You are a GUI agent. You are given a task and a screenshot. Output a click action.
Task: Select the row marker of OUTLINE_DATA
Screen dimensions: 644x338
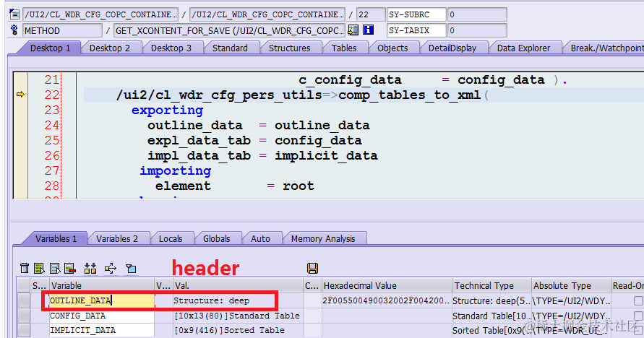24,300
